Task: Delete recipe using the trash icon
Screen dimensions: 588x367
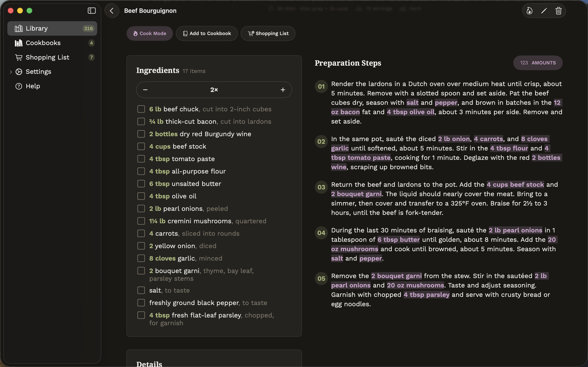Action: 558,11
